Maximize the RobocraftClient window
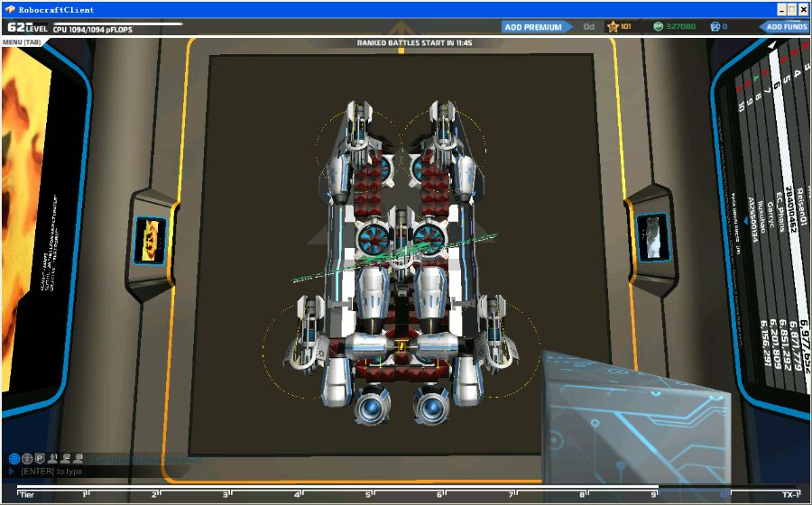 point(792,9)
